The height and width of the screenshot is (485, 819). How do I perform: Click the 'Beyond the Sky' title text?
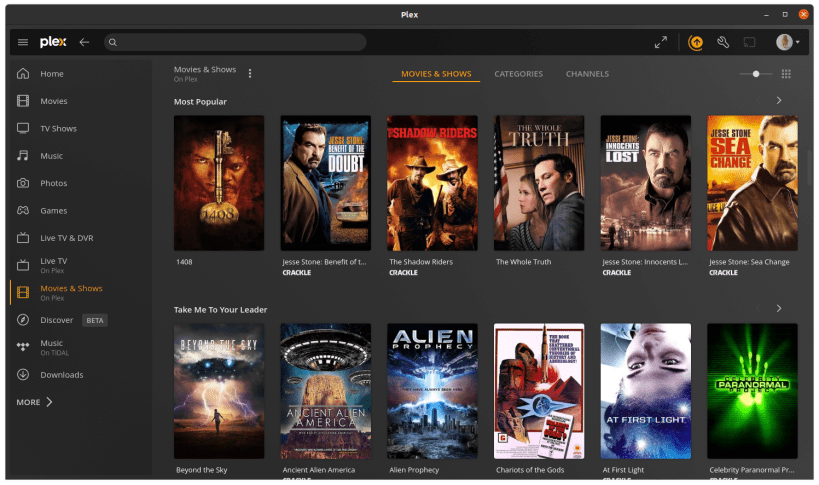tap(202, 470)
